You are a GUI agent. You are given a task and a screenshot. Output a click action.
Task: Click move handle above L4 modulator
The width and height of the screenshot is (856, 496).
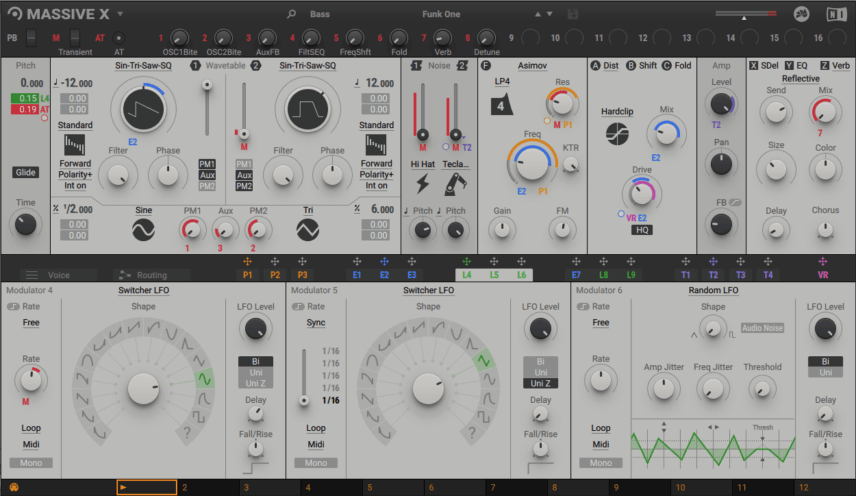466,262
